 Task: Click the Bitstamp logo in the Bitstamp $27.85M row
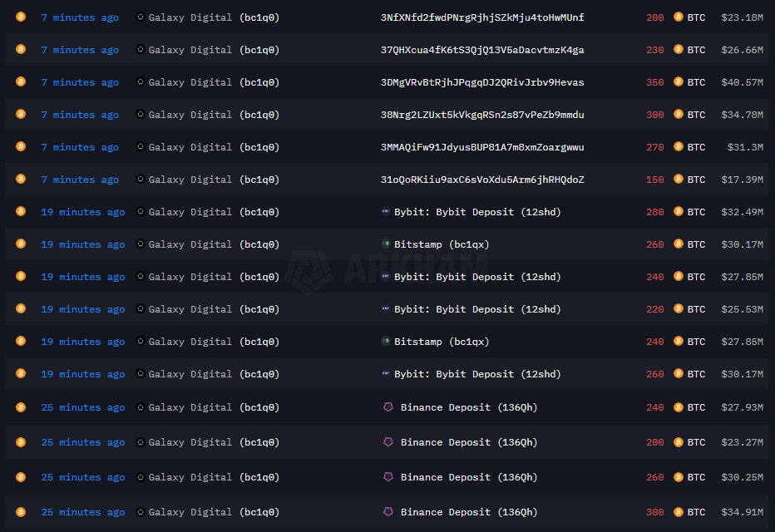point(386,341)
